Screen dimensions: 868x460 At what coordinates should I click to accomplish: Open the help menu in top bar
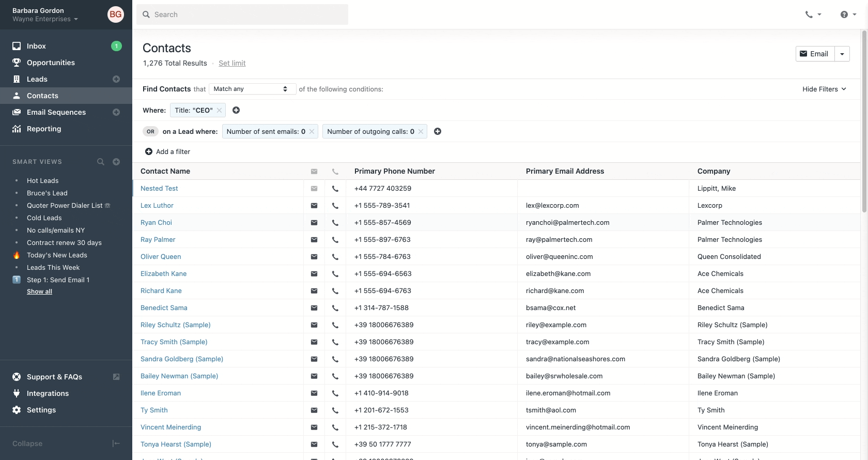coord(848,14)
